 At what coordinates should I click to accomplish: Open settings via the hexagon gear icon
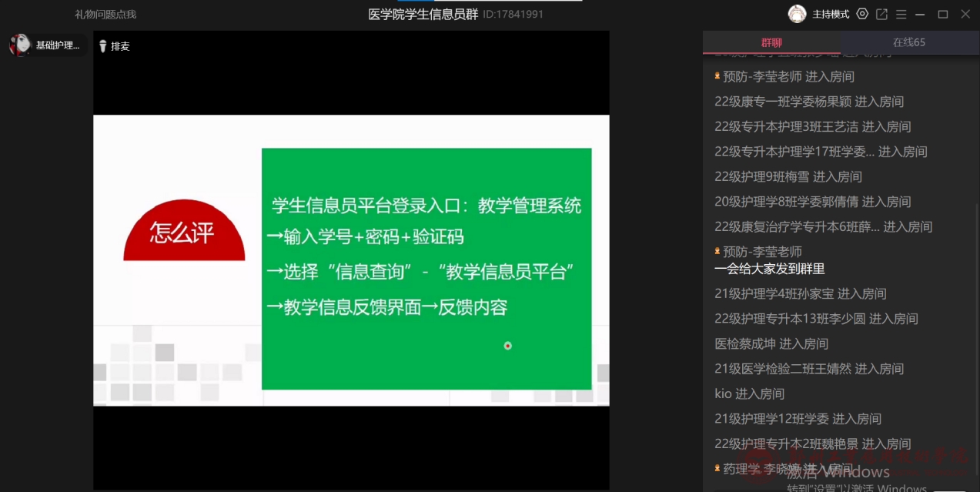[862, 14]
